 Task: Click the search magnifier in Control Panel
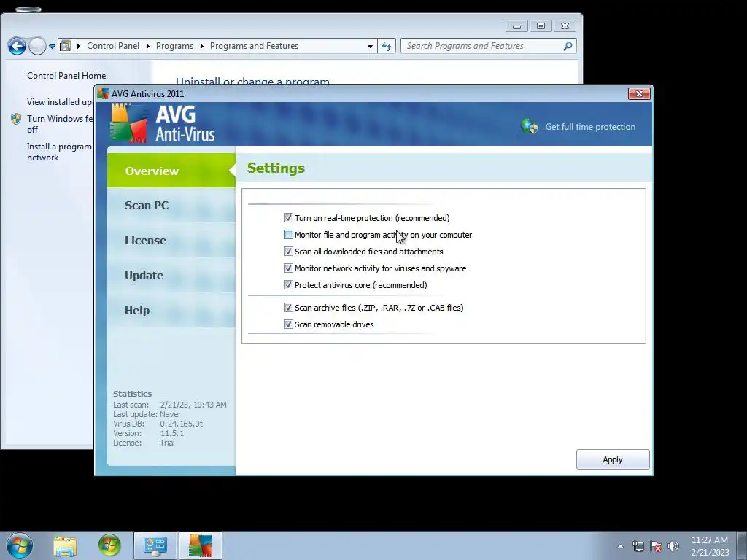pos(568,46)
